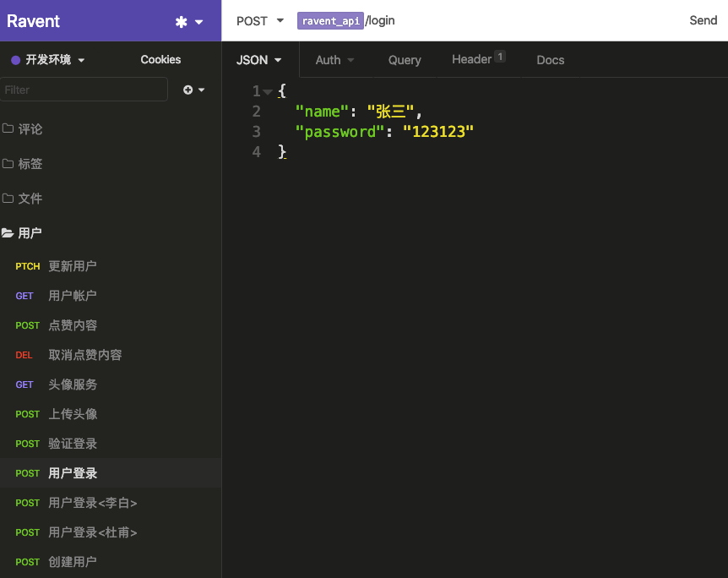This screenshot has width=728, height=578.
Task: Select the PTCH 更新用户 request
Action: (x=111, y=266)
